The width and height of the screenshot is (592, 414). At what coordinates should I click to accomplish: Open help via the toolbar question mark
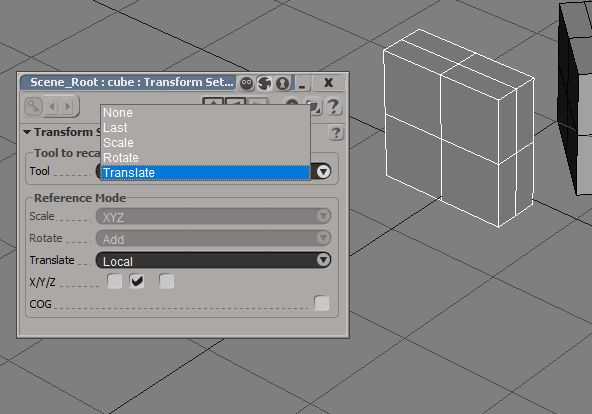pos(333,107)
